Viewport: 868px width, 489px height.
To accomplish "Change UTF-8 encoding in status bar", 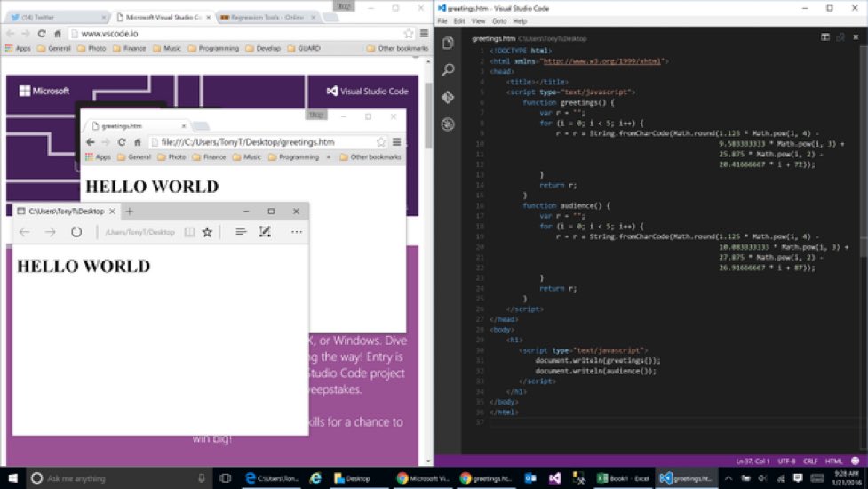I will (786, 461).
